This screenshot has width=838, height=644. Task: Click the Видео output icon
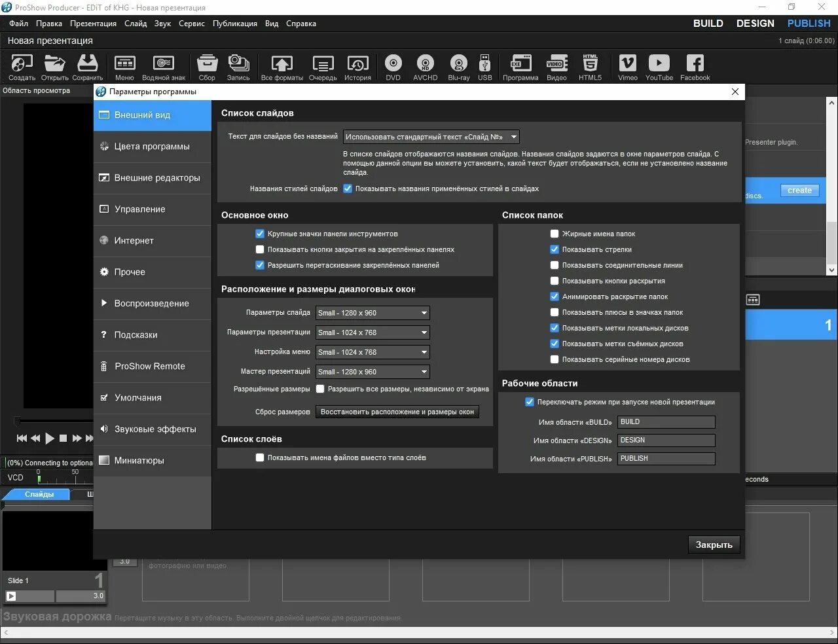pos(556,67)
